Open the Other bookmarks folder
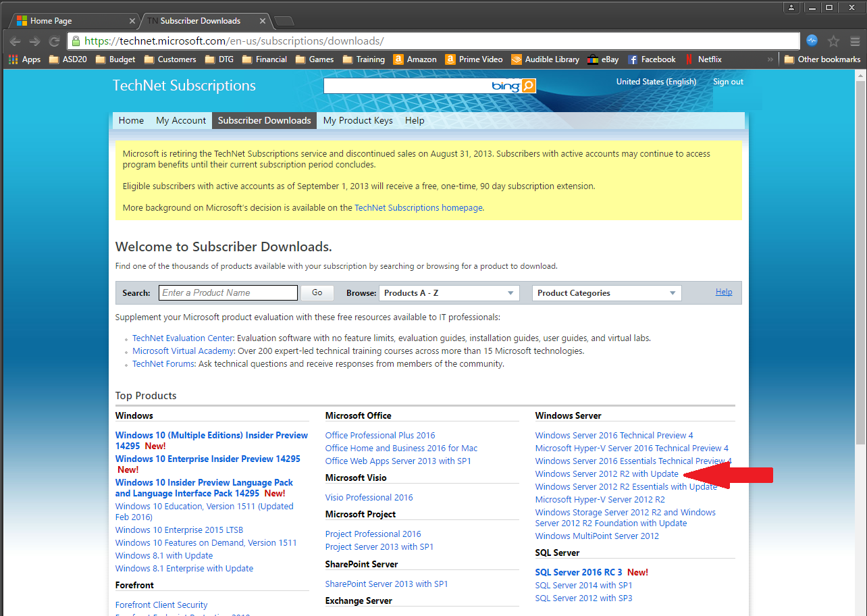The width and height of the screenshot is (867, 616). coord(822,59)
